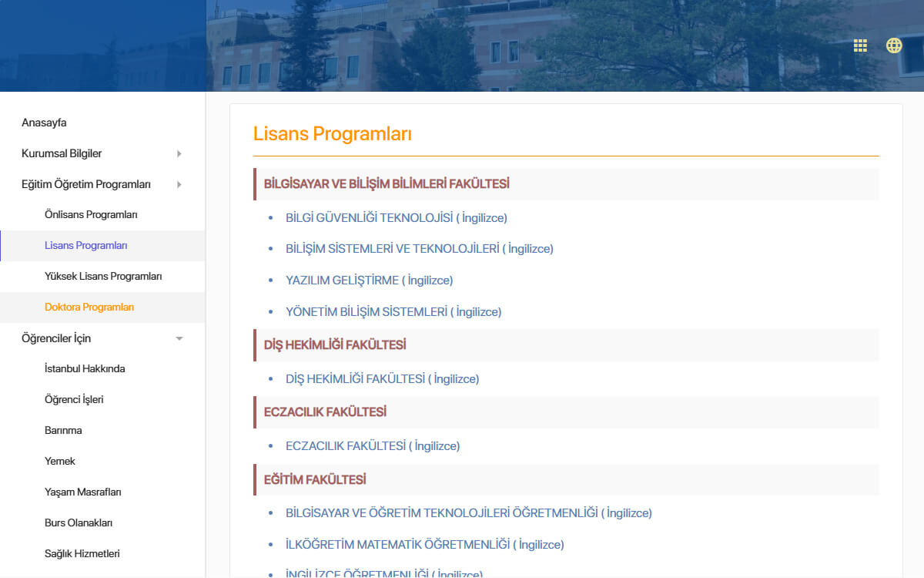Open Doktora Programları in sidebar
924x578 pixels.
point(89,307)
